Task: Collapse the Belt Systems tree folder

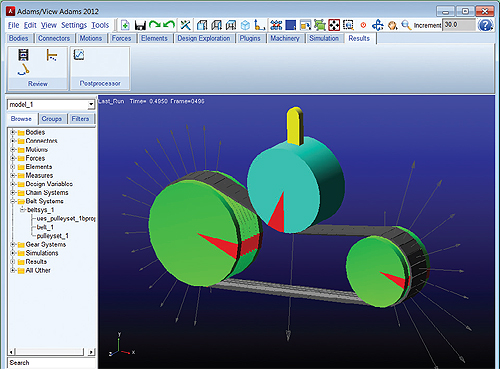Action: pos(12,201)
